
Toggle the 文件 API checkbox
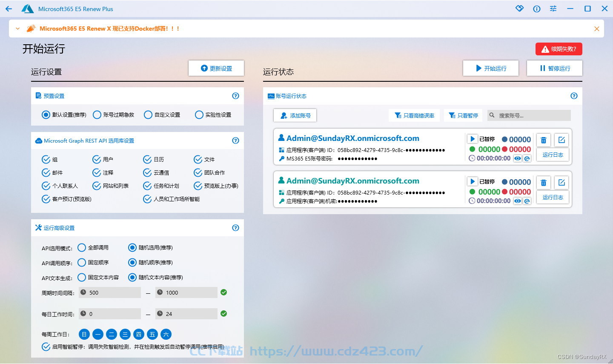pos(198,159)
